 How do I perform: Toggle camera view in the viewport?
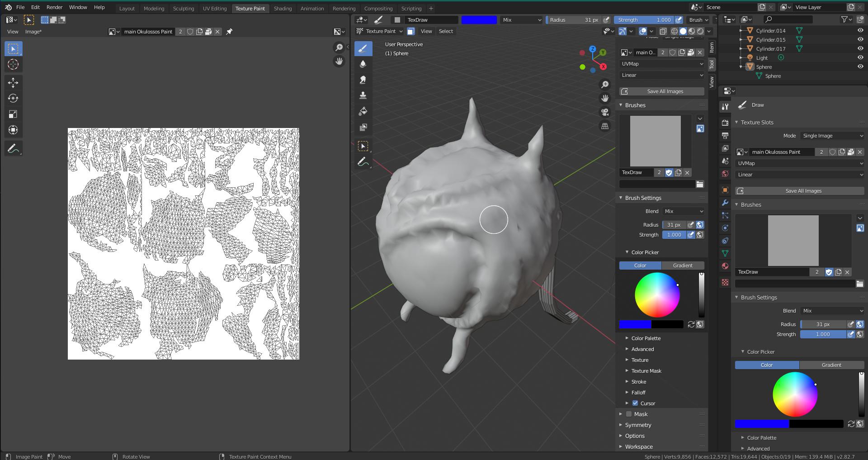605,112
